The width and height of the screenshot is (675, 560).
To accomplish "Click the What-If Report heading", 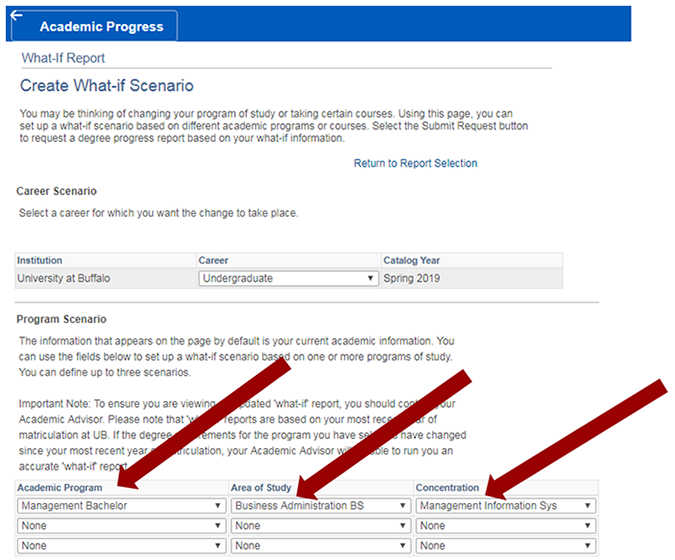I will click(x=63, y=58).
